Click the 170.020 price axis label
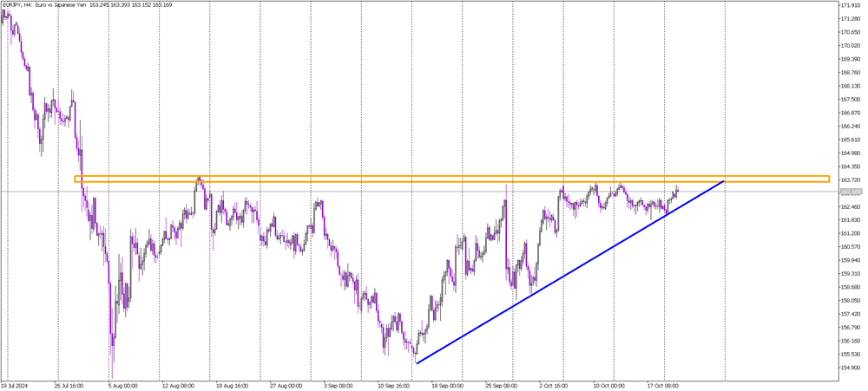 [x=850, y=46]
